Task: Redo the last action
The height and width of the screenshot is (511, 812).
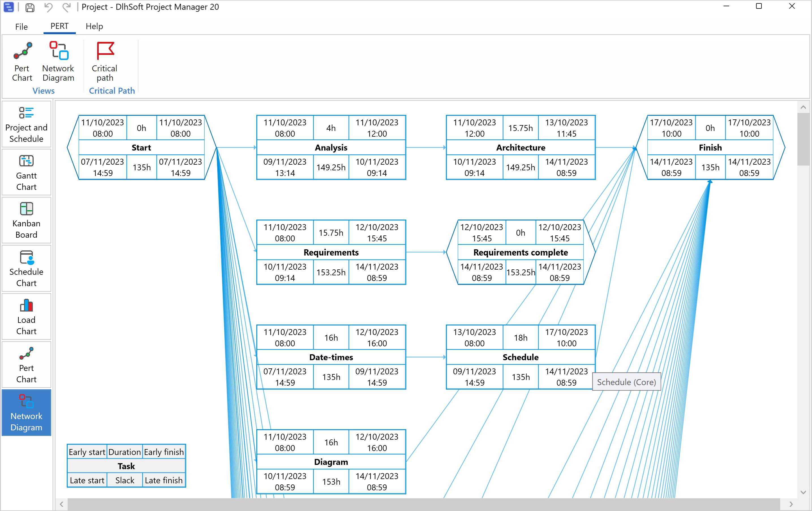Action: coord(66,7)
